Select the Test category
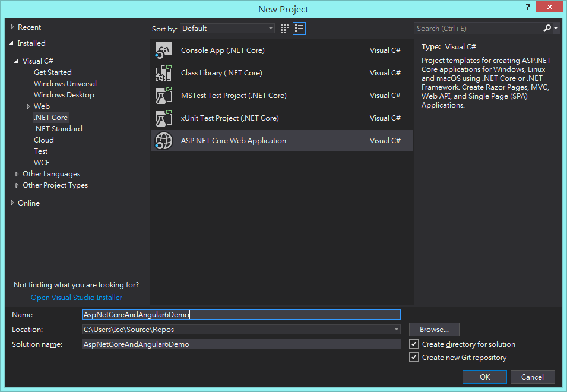This screenshot has height=392, width=567. coord(41,151)
